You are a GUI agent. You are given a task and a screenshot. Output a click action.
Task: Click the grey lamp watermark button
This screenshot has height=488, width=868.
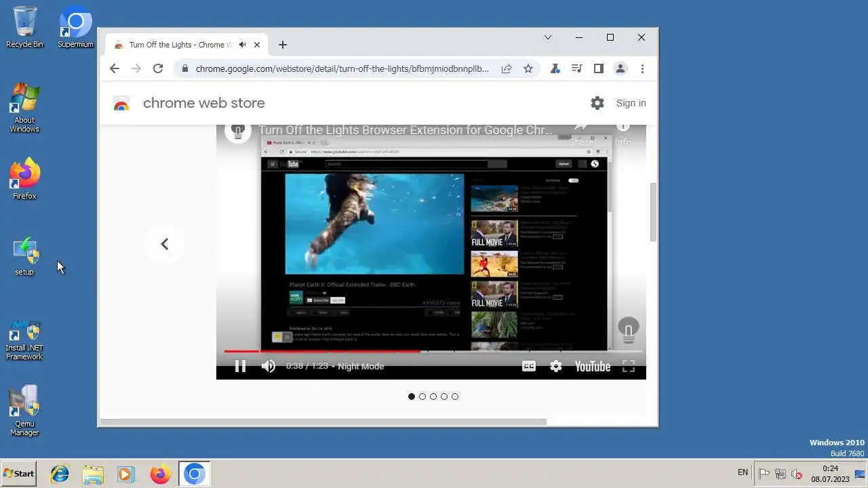(x=629, y=330)
